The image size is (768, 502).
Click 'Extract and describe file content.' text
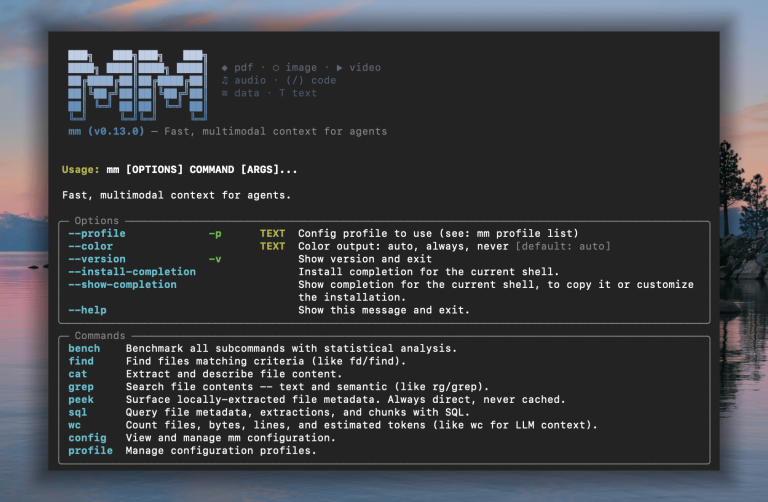click(x=234, y=374)
